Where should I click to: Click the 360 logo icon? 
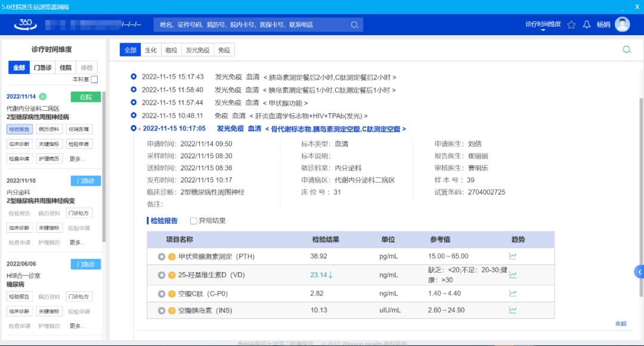tap(26, 24)
